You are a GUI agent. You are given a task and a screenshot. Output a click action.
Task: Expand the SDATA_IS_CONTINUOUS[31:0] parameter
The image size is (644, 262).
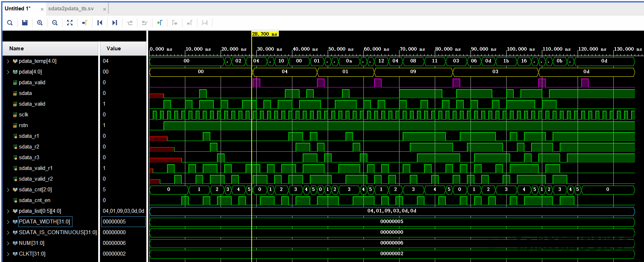[x=8, y=232]
